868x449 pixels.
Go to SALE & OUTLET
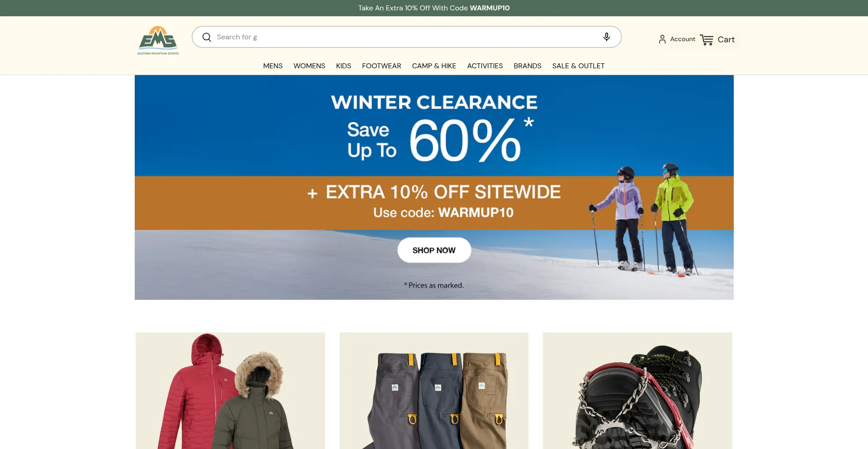tap(578, 66)
